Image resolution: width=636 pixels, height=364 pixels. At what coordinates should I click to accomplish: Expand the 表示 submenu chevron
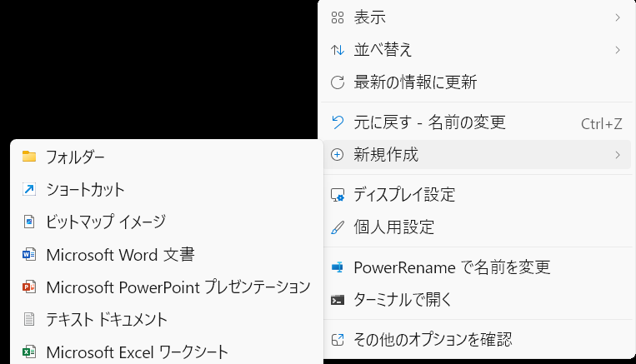coord(618,17)
